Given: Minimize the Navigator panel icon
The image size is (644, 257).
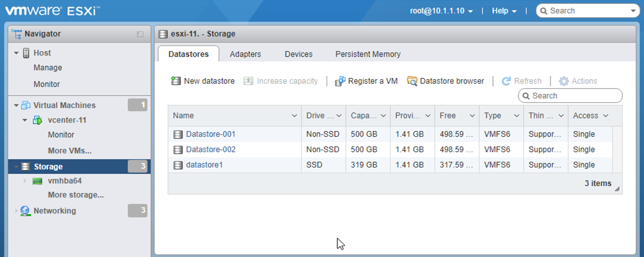Looking at the screenshot, I should point(140,34).
